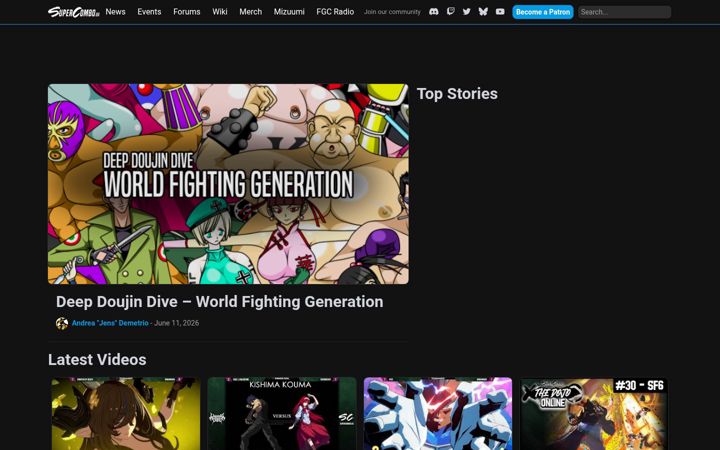Viewport: 720px width, 450px height.
Task: Open the Mizuumi nav link
Action: coord(289,11)
